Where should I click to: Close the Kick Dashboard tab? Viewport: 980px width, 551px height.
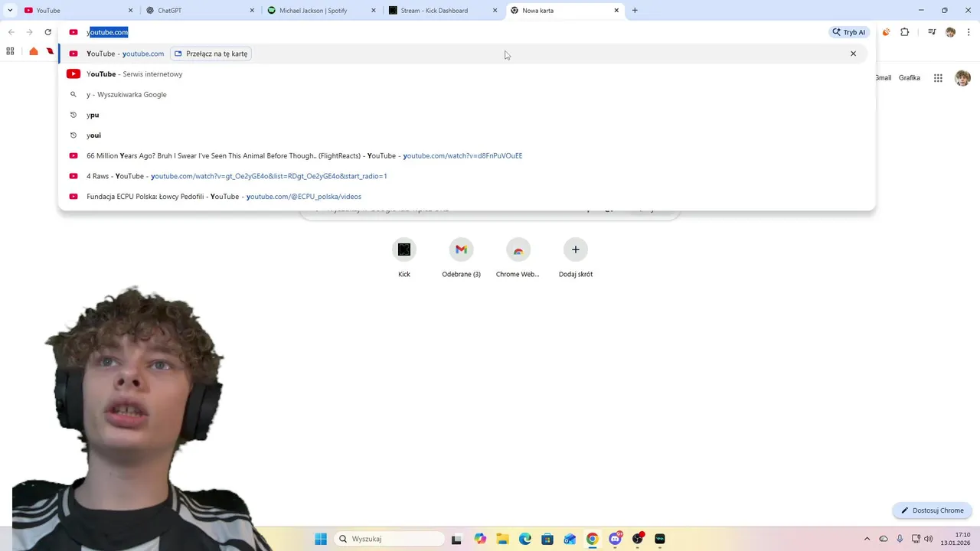[495, 11]
